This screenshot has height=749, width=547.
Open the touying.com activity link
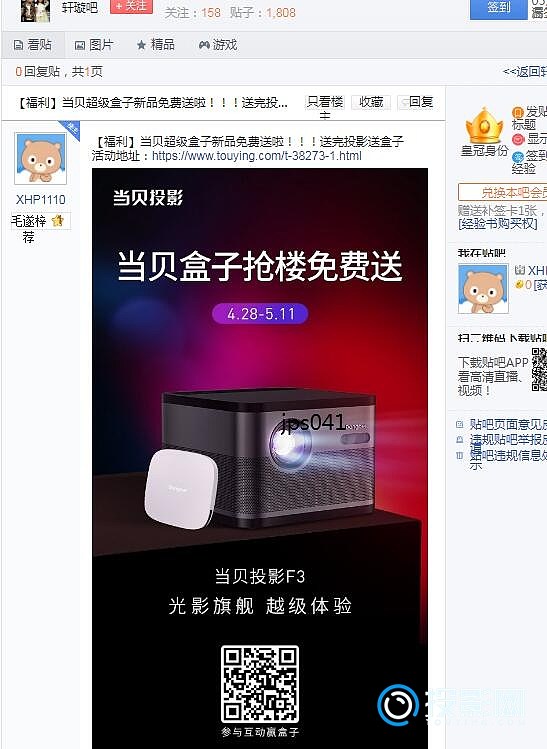tap(257, 156)
